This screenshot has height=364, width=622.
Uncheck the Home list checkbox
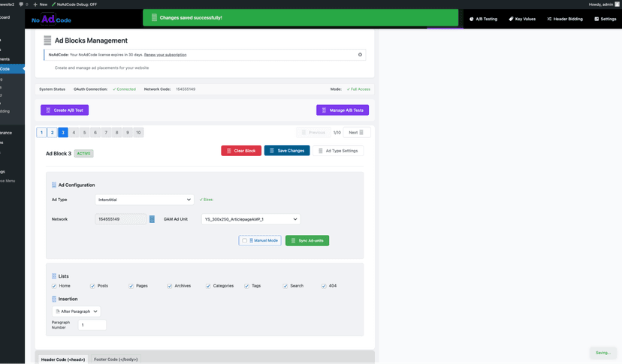[54, 286]
